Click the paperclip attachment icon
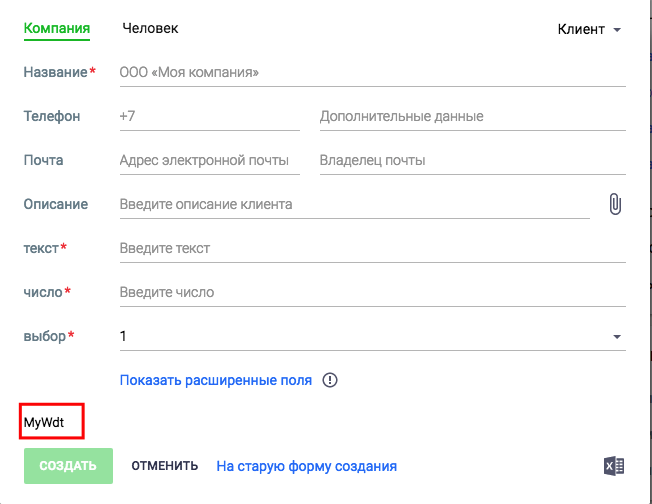The width and height of the screenshot is (652, 504). (615, 204)
